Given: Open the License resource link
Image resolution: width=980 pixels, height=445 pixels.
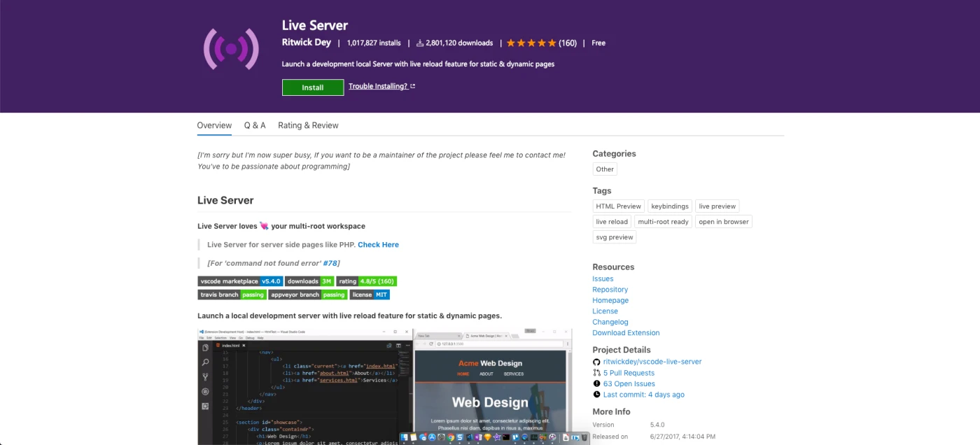Looking at the screenshot, I should 605,311.
